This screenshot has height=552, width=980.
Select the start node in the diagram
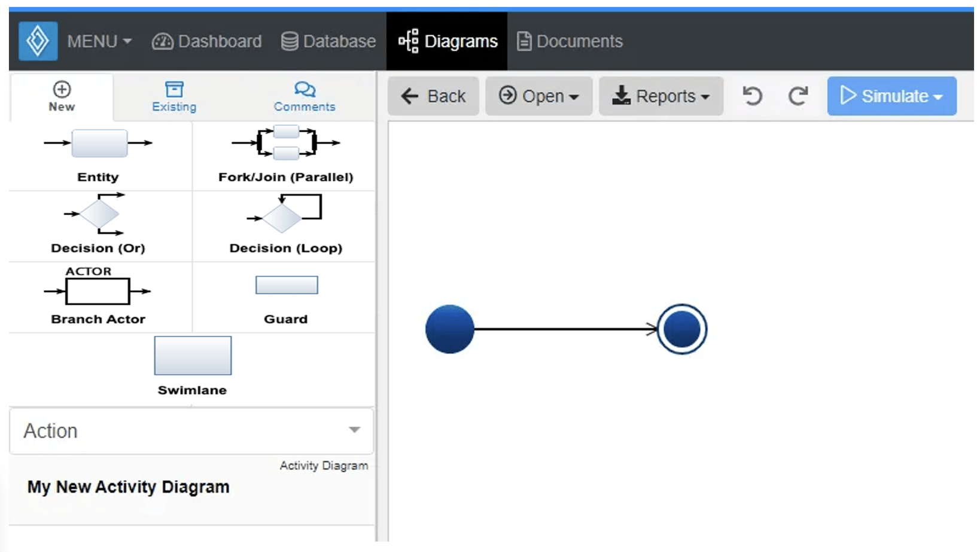(449, 328)
